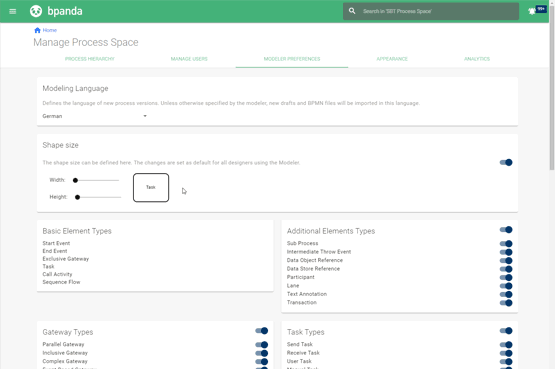Switch to the Analytics tab
This screenshot has width=555, height=369.
(x=477, y=59)
